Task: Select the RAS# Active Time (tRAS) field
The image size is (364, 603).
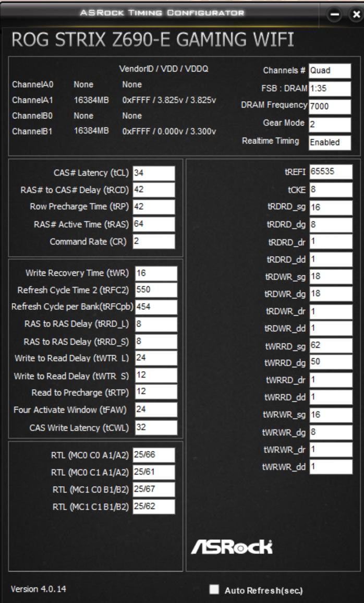Action: [x=154, y=224]
